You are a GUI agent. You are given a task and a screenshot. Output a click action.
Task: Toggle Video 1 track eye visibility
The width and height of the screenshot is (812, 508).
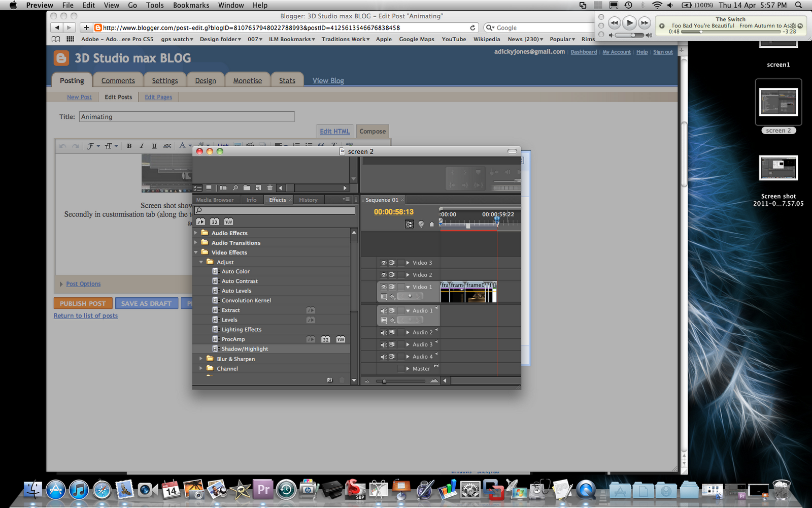[384, 287]
